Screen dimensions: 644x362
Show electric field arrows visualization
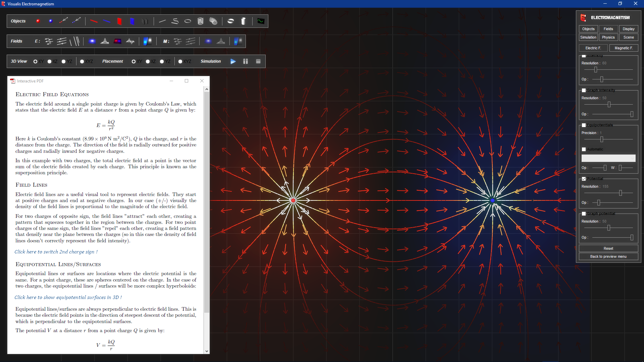49,41
